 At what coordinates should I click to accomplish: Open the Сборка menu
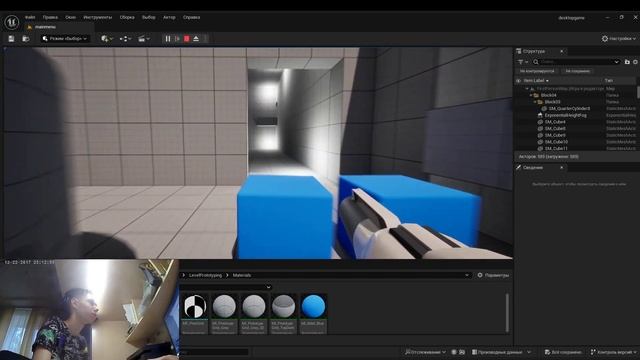click(x=127, y=18)
